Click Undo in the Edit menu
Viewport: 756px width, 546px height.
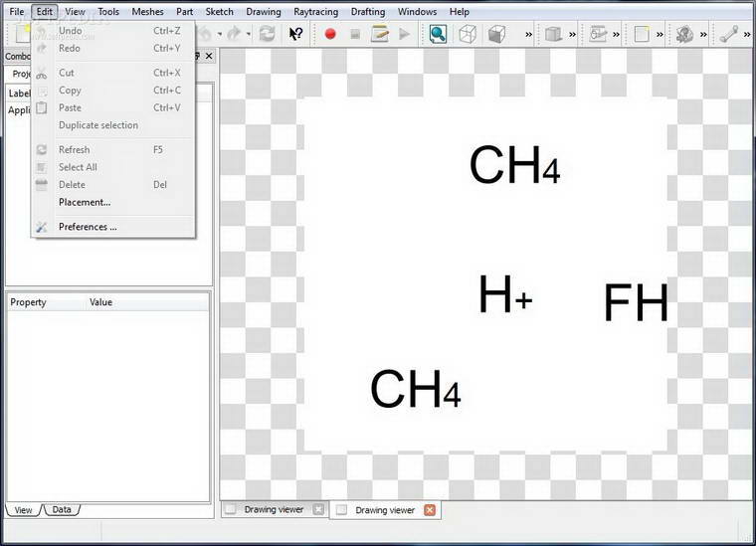click(x=113, y=31)
